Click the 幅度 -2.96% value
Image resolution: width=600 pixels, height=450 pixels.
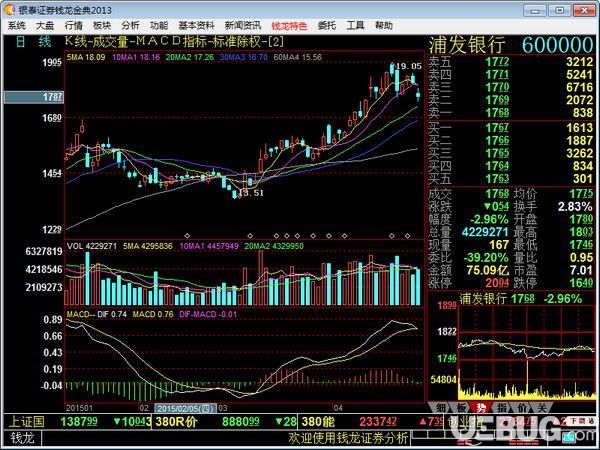489,219
